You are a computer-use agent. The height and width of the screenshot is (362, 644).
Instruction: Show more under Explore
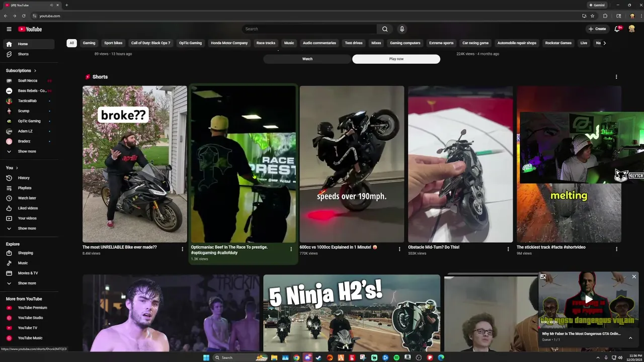(28, 283)
